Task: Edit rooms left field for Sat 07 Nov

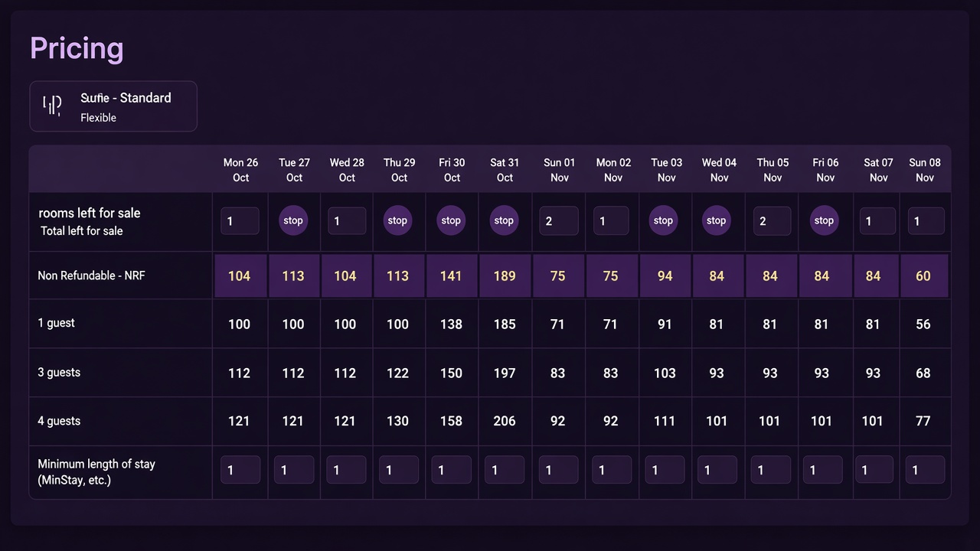Action: point(877,221)
